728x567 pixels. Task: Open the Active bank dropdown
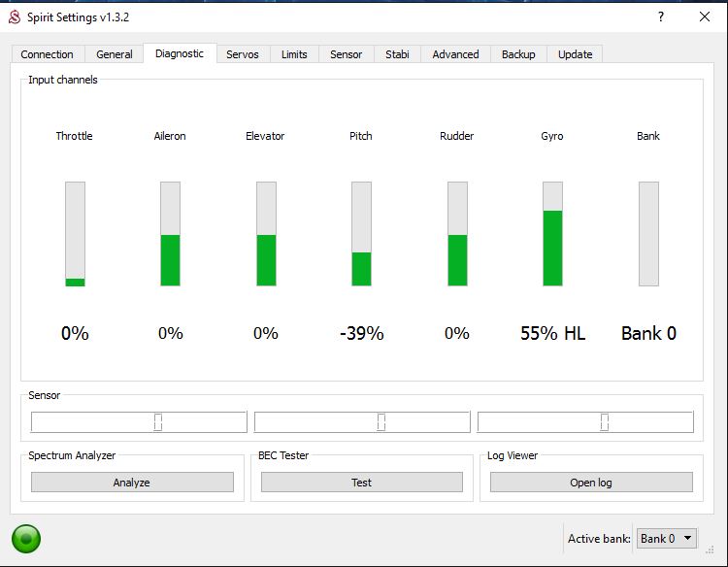pyautogui.click(x=667, y=538)
